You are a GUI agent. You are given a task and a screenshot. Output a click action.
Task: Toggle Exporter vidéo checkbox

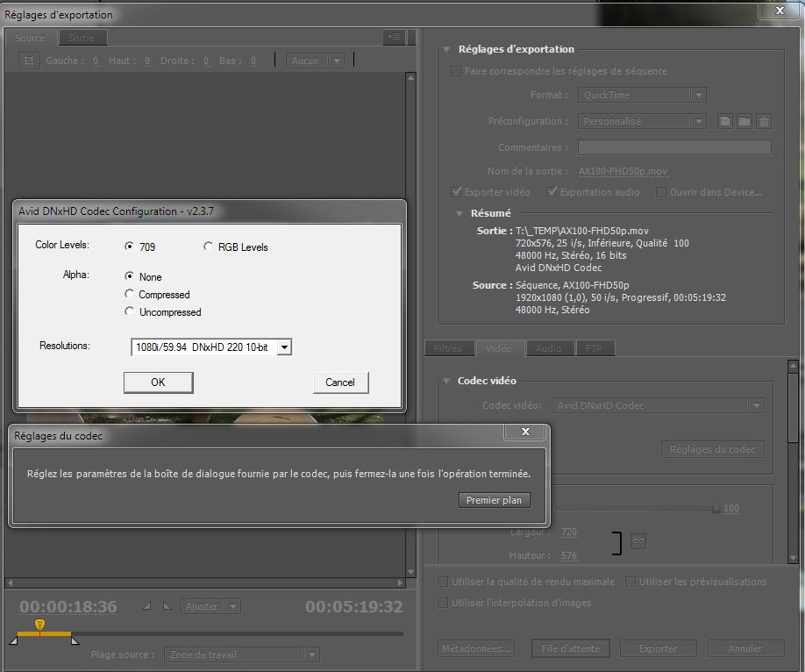tap(456, 191)
